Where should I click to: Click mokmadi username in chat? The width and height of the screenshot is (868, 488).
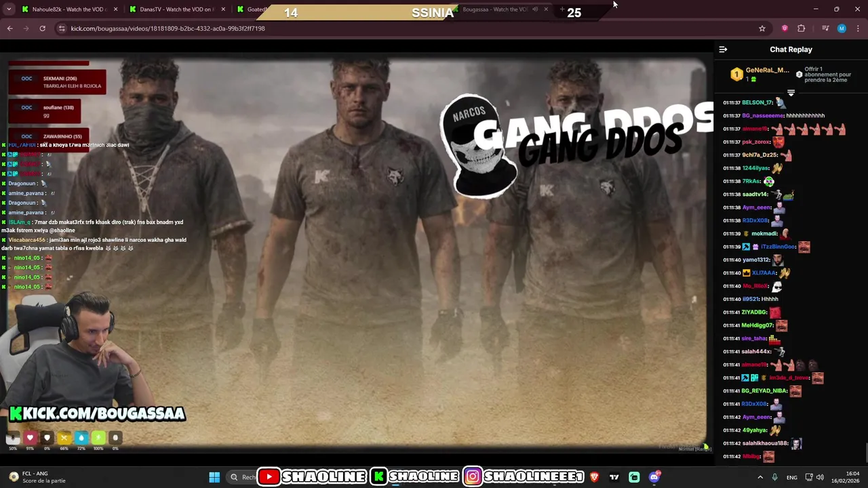pyautogui.click(x=764, y=234)
